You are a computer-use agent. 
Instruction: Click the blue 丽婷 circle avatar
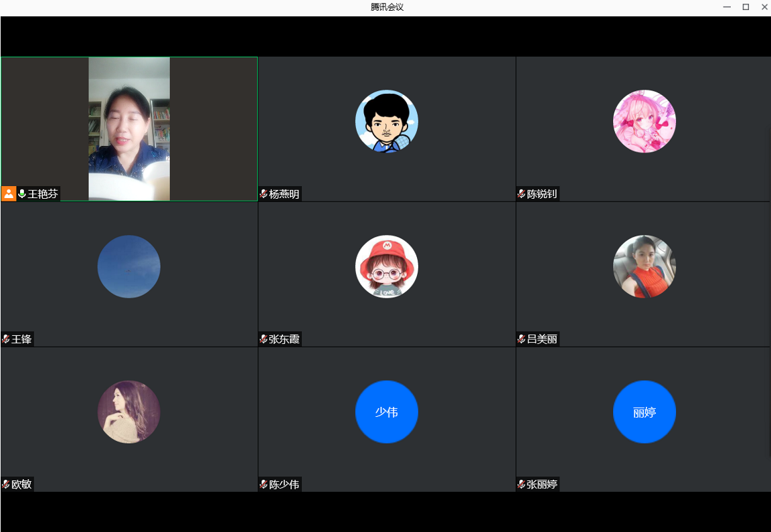click(645, 412)
